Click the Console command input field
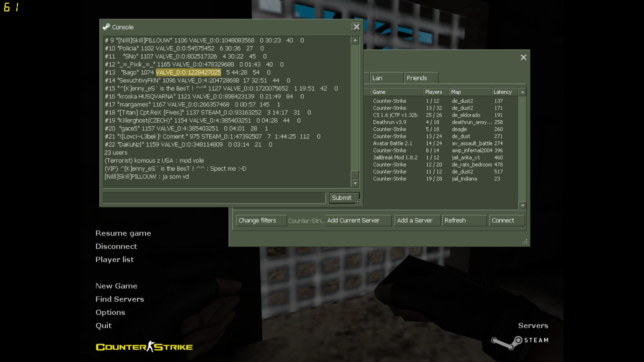The height and width of the screenshot is (362, 644). point(214,198)
